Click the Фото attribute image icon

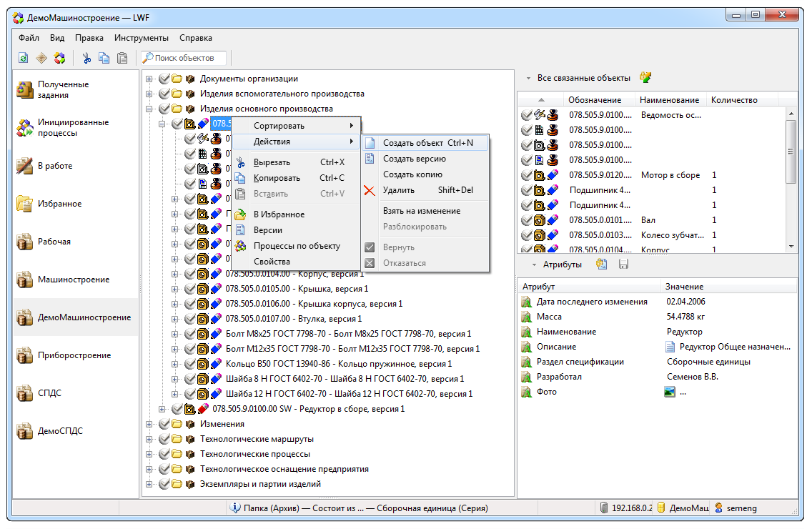[x=670, y=392]
